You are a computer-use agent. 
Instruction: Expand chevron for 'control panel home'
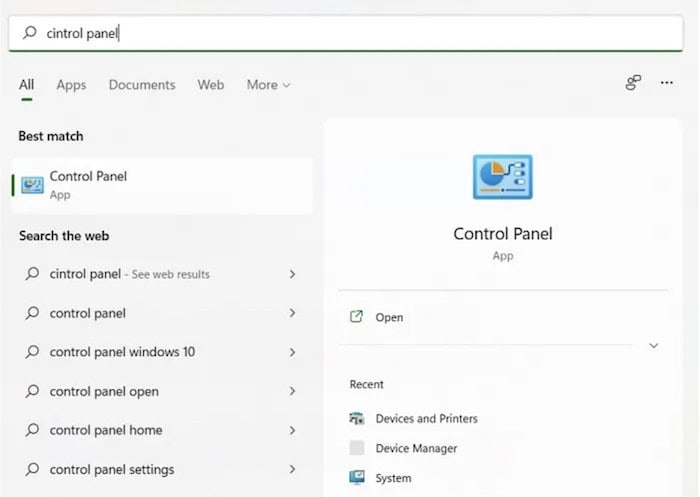pyautogui.click(x=292, y=430)
